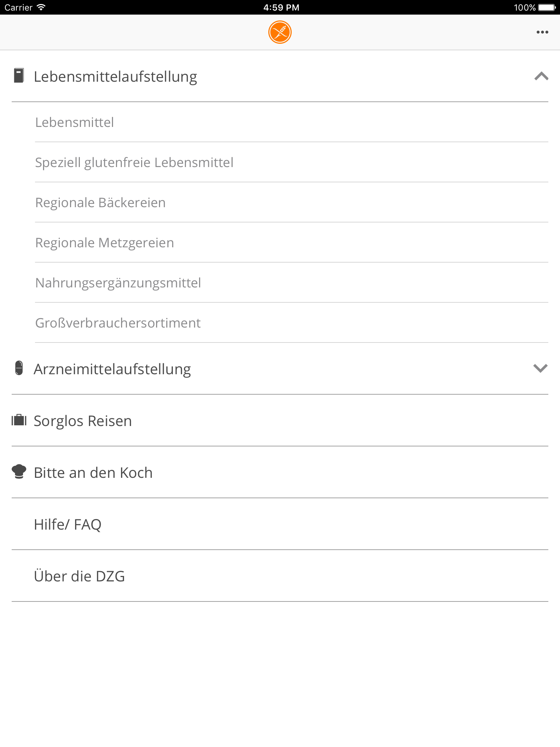Click the suitcase icon beside Sorglos Reisen
The width and height of the screenshot is (560, 747).
coord(19,420)
